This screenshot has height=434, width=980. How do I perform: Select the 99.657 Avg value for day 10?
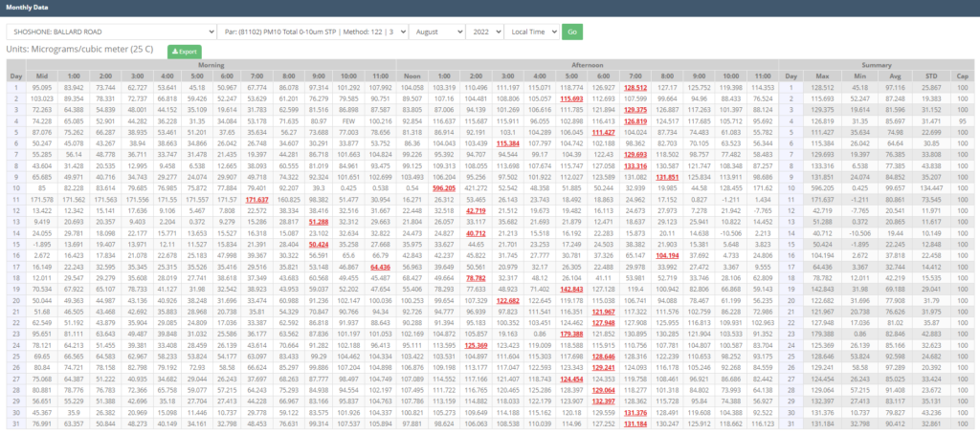(896, 186)
